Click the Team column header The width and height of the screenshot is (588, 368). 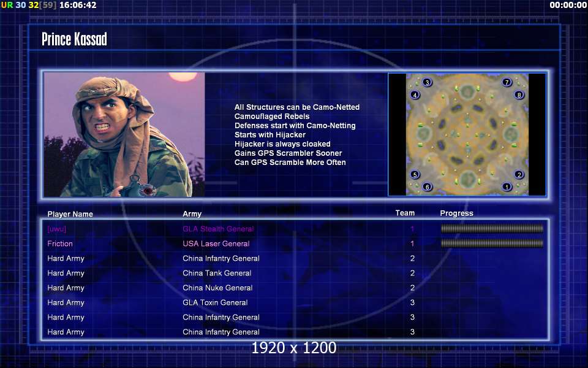(x=405, y=213)
